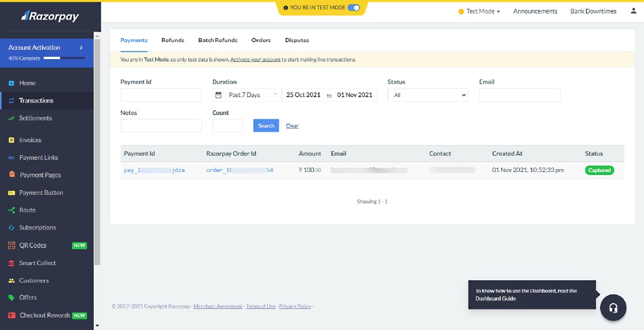Open the Past 7 Days duration dropdown
Screen dimensions: 644x330
[247, 95]
